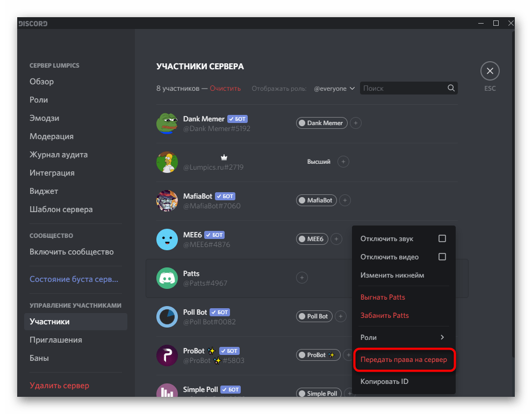Click plus icon next to Высший role

point(343,162)
